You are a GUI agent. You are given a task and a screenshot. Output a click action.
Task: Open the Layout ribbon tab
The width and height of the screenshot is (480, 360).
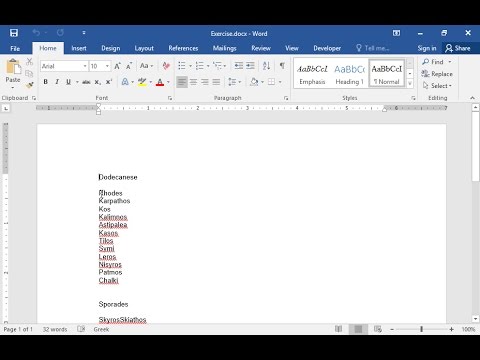point(144,48)
